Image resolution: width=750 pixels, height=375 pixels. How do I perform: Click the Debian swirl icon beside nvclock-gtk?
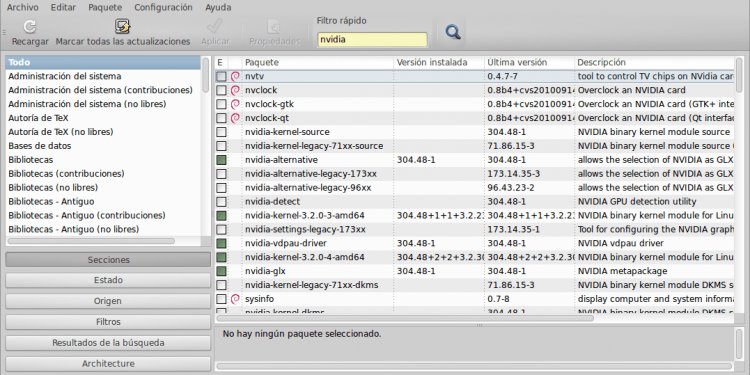(235, 104)
